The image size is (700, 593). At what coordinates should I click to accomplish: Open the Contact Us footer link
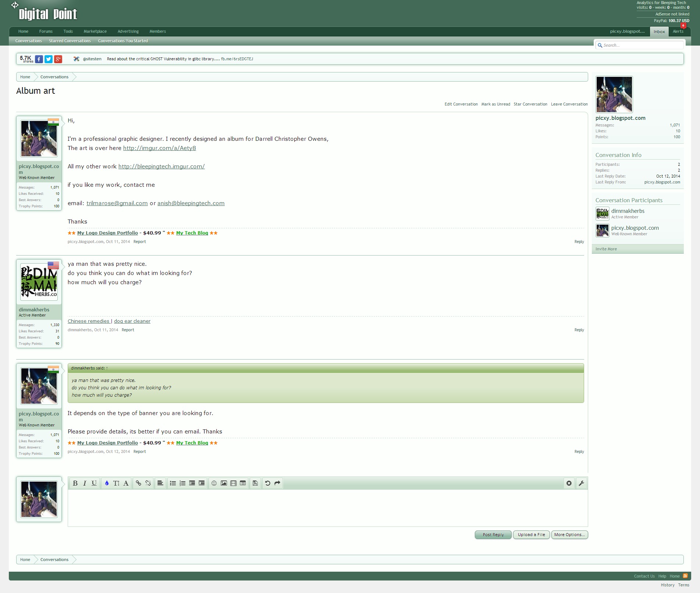click(x=644, y=576)
